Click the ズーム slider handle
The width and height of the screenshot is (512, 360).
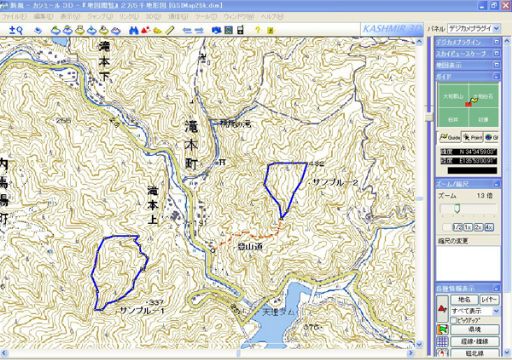pos(457,209)
